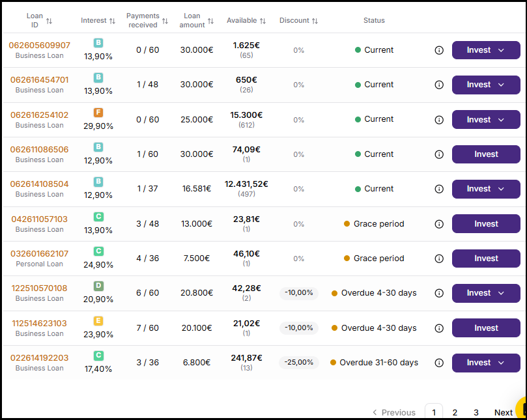527x420 pixels.
Task: Sort by Loan ID arrows icon
Action: 49,21
